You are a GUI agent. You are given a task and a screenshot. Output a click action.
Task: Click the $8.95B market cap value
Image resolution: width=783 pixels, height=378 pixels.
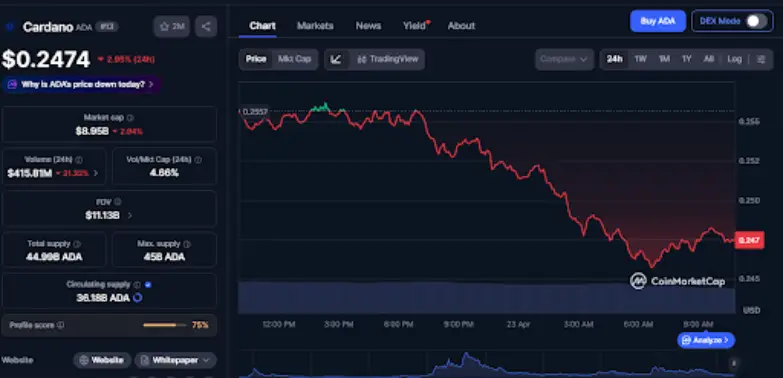[92, 131]
